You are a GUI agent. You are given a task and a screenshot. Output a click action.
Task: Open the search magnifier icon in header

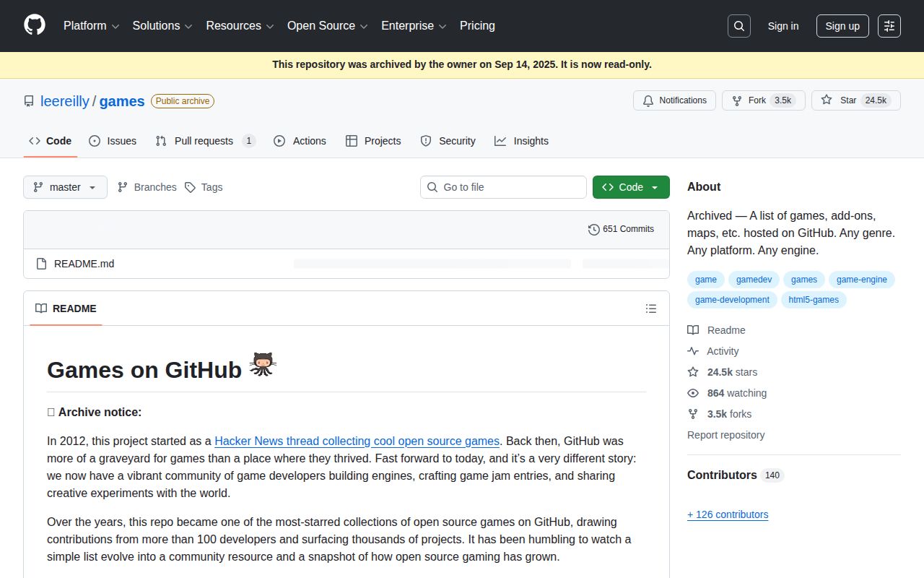tap(739, 26)
